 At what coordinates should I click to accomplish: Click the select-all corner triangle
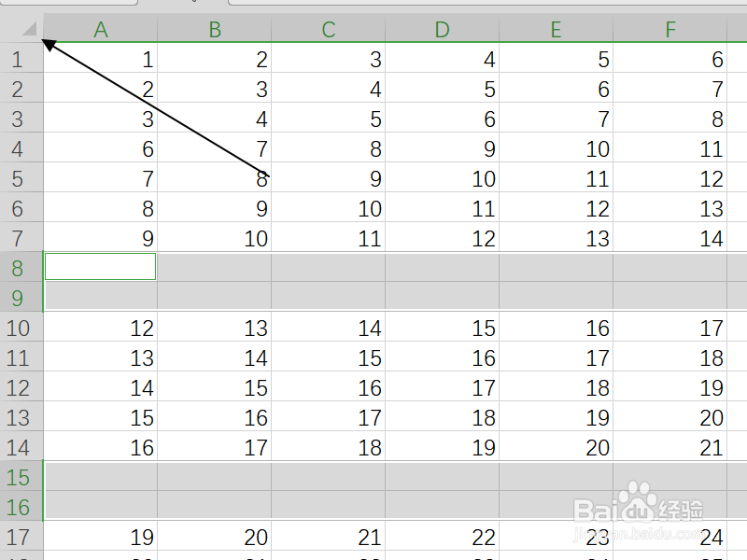pyautogui.click(x=30, y=29)
